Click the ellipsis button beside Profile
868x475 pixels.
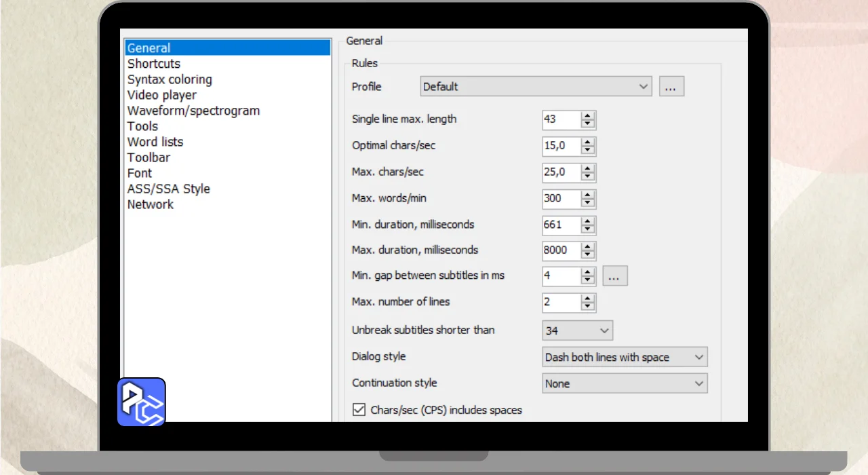coord(671,87)
